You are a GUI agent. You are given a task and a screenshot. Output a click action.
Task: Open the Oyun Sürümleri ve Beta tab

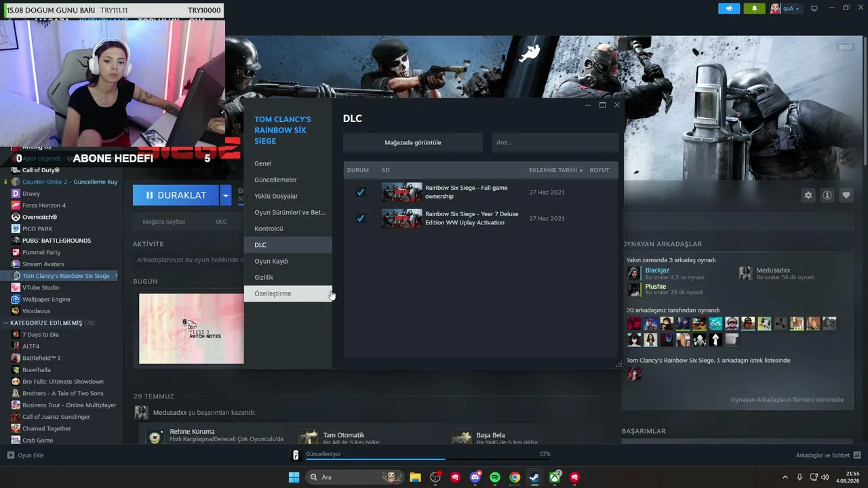(x=288, y=212)
